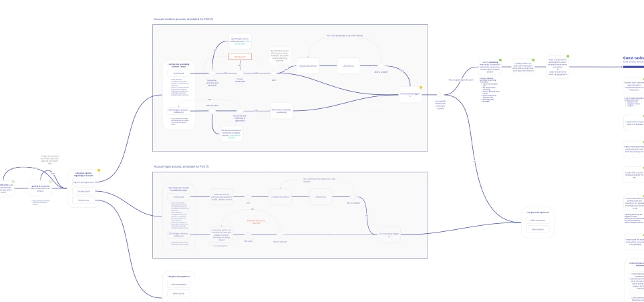Click the 'Skip for now' option box
Screen dimensions: 644x302
[84, 200]
